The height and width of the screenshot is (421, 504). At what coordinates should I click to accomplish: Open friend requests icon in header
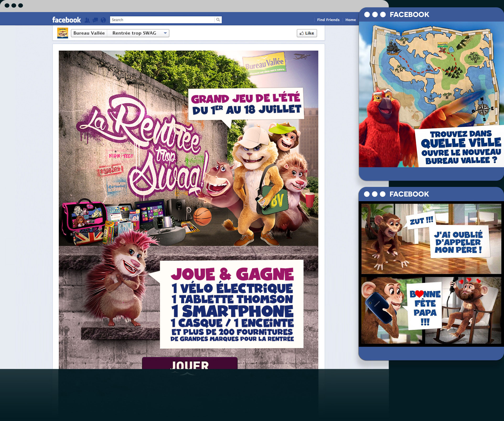point(87,20)
